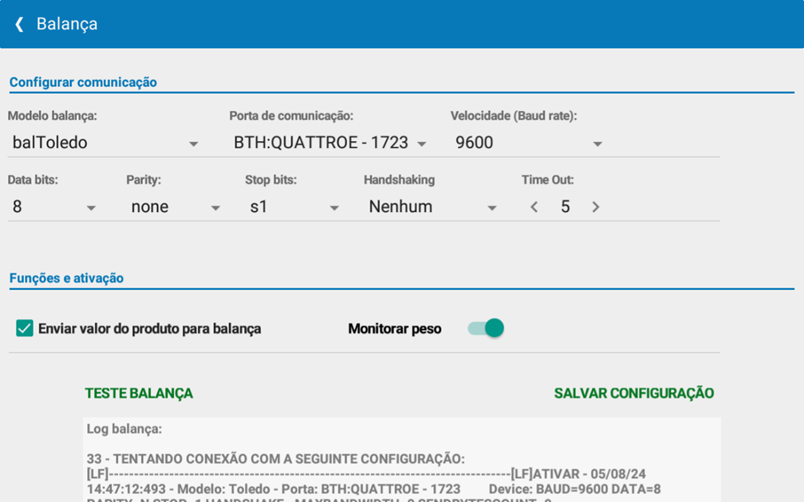Click the Balança header title

pyautogui.click(x=67, y=24)
